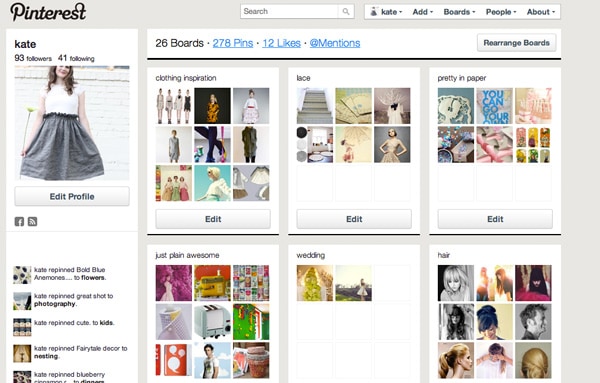This screenshot has height=383, width=600.
Task: Click the Rearrange Boards button
Action: tap(516, 43)
